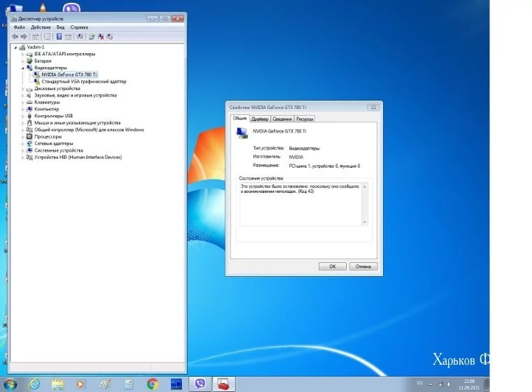532x392 pixels.
Task: Open Internet Explorer from the taskbar
Action: (34, 383)
